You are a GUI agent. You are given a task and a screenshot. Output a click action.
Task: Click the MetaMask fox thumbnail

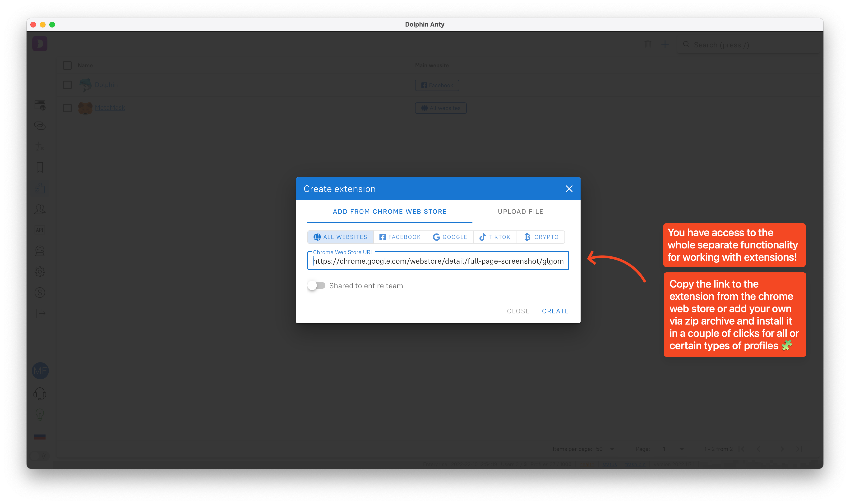point(85,108)
